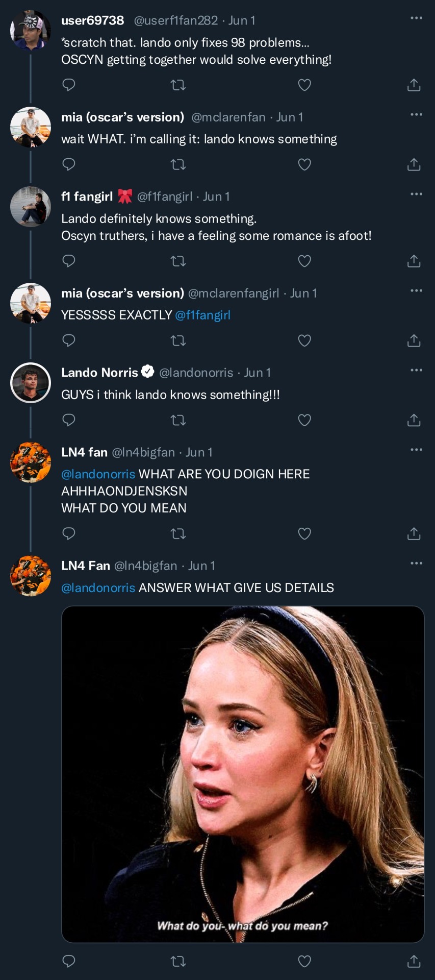
Task: Share the tweet with the GIF
Action: point(414,961)
